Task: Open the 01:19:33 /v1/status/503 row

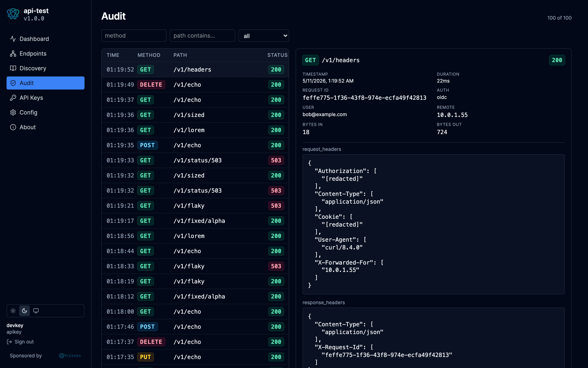Action: [x=195, y=160]
